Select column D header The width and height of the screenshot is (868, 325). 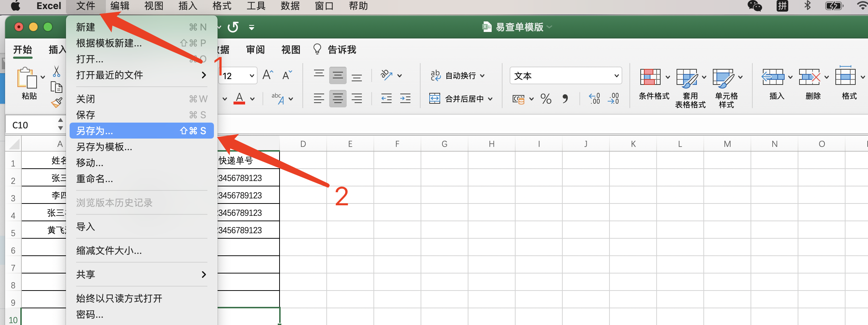coord(303,144)
